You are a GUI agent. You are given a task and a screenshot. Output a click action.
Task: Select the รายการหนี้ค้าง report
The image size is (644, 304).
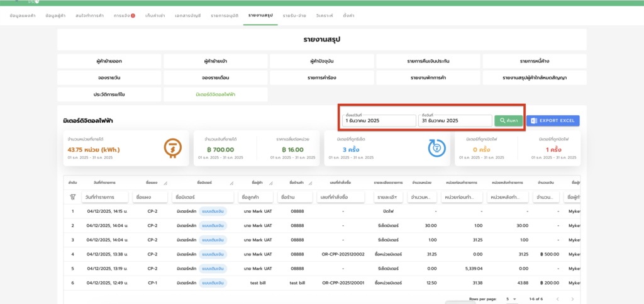[x=535, y=61]
